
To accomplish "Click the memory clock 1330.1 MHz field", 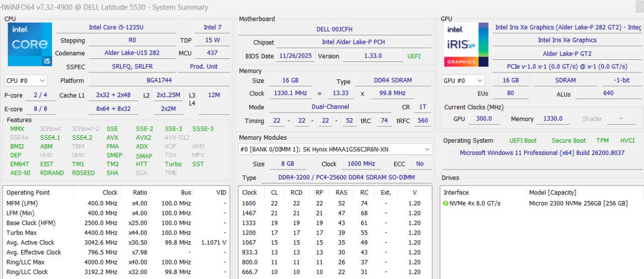I will 290,94.
